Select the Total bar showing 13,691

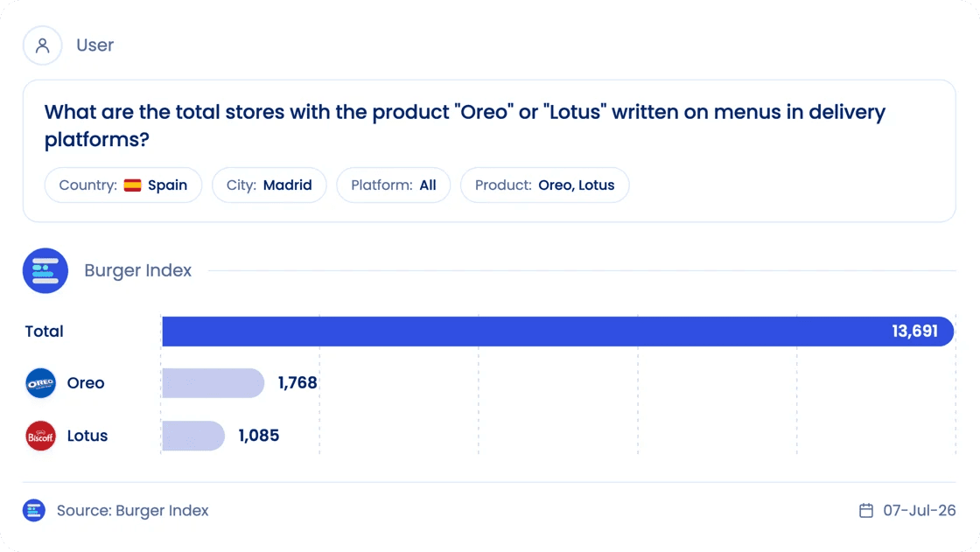pyautogui.click(x=558, y=332)
